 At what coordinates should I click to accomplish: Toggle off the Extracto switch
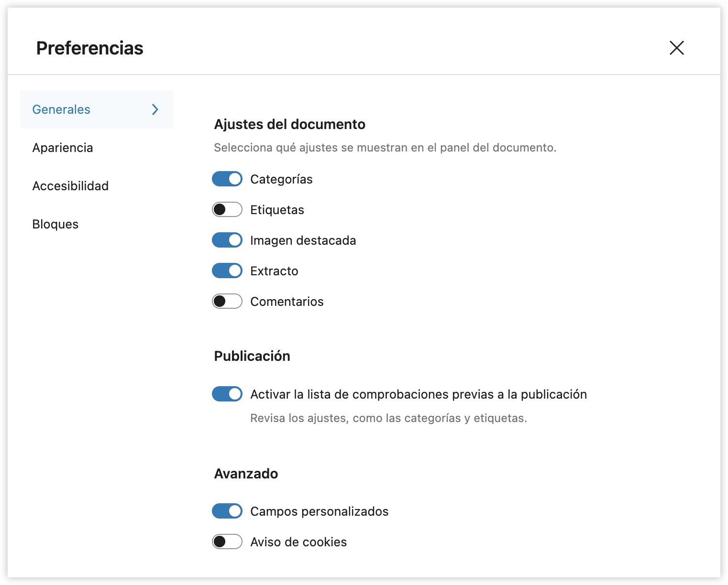pos(227,271)
